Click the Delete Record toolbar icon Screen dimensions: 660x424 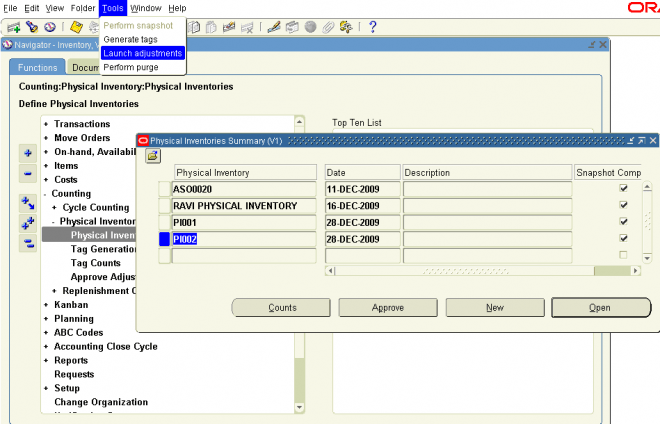click(x=247, y=27)
